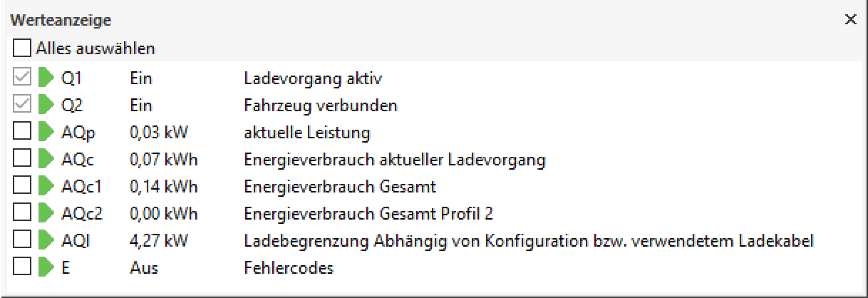
Task: Click the green arrow icon beside AQc1
Action: (x=46, y=187)
